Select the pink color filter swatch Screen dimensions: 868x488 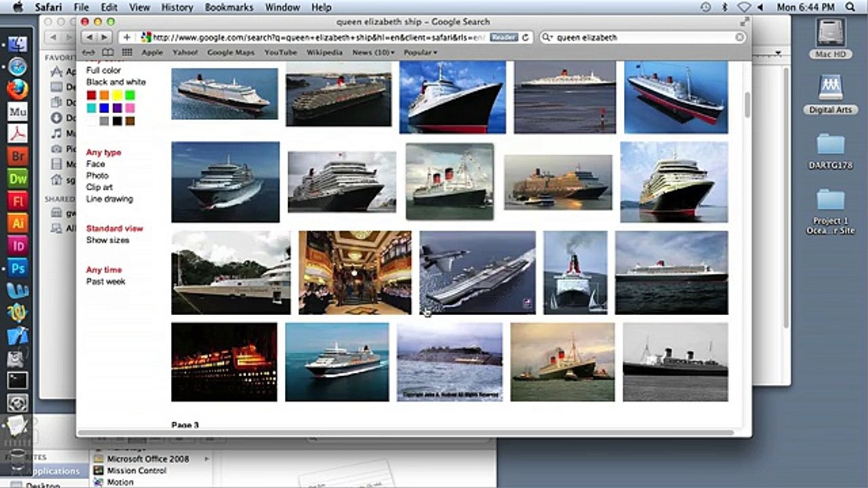click(130, 108)
